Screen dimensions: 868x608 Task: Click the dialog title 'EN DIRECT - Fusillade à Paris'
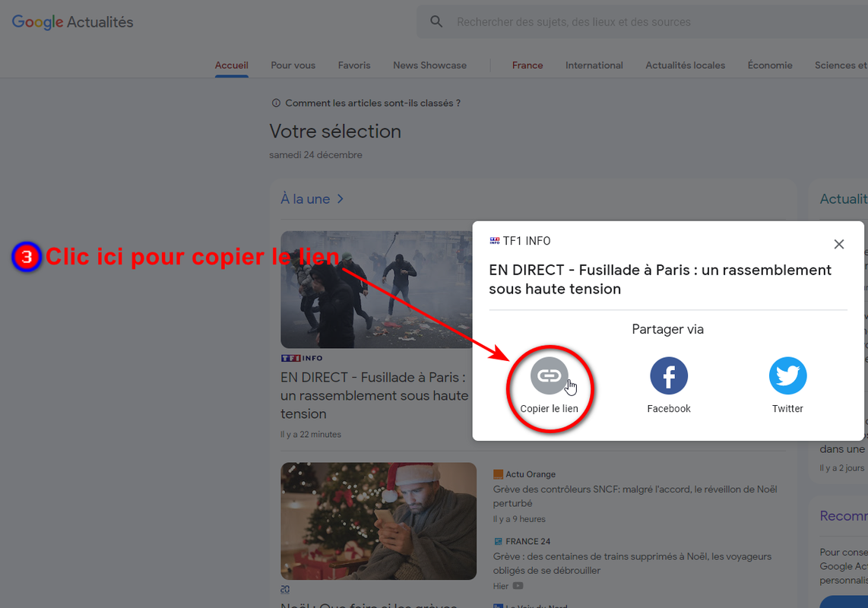click(x=660, y=280)
